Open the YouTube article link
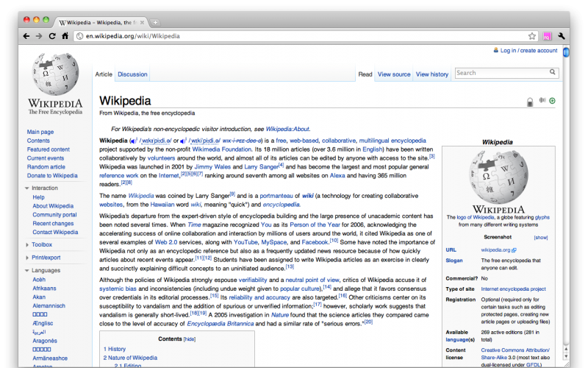This screenshot has width=588, height=368. pyautogui.click(x=245, y=242)
